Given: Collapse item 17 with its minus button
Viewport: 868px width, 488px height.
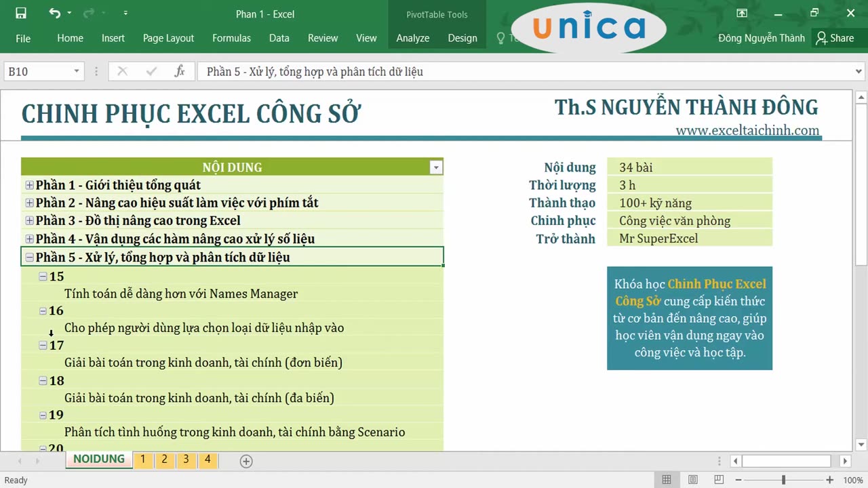Looking at the screenshot, I should click(x=43, y=345).
